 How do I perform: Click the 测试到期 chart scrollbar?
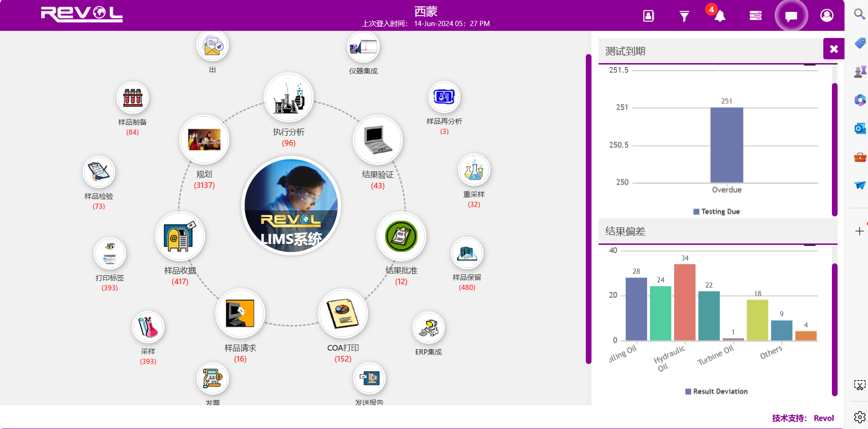click(835, 149)
